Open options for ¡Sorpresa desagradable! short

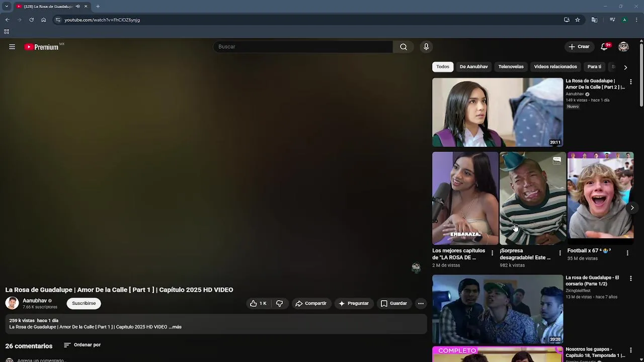point(560,253)
